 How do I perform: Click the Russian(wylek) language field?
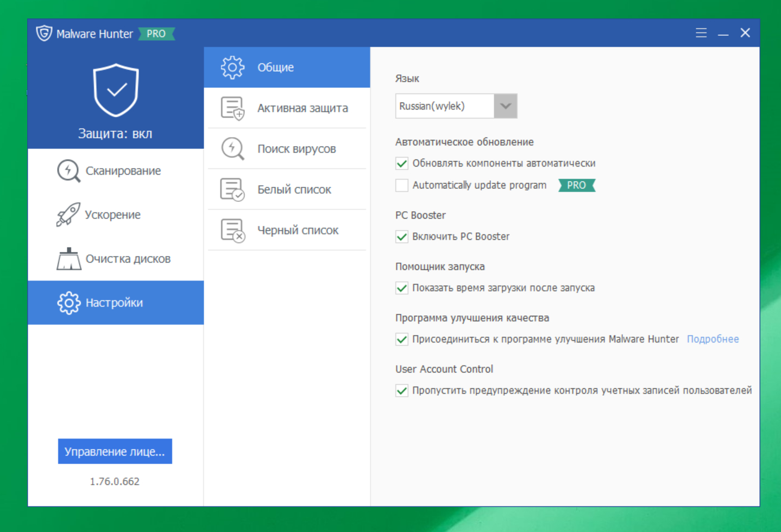(445, 106)
